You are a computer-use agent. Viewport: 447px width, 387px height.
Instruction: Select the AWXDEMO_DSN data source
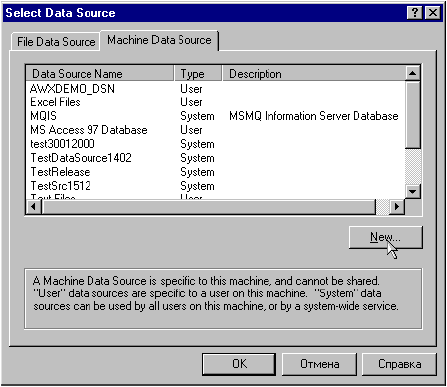72,89
